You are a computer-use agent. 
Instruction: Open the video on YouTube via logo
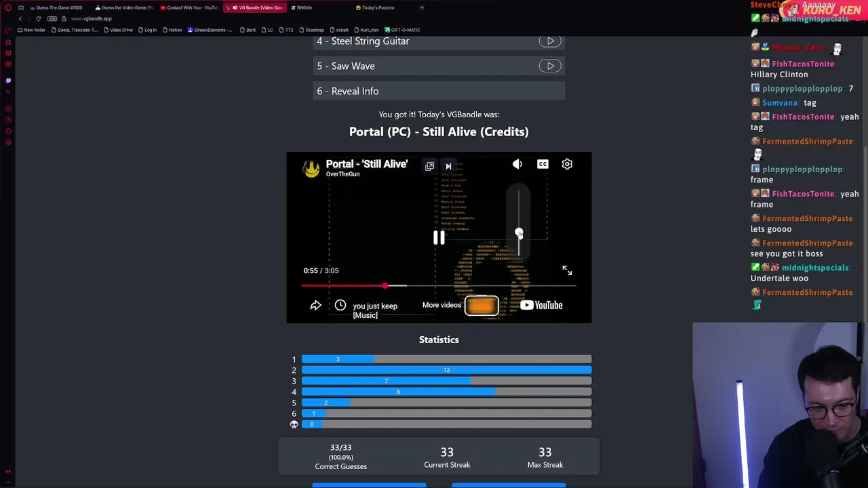(x=541, y=305)
